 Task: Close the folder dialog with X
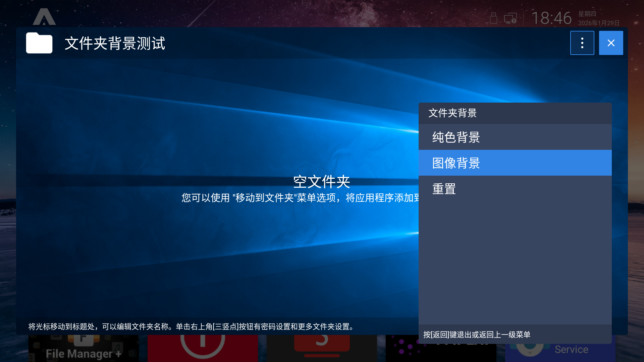(x=611, y=43)
